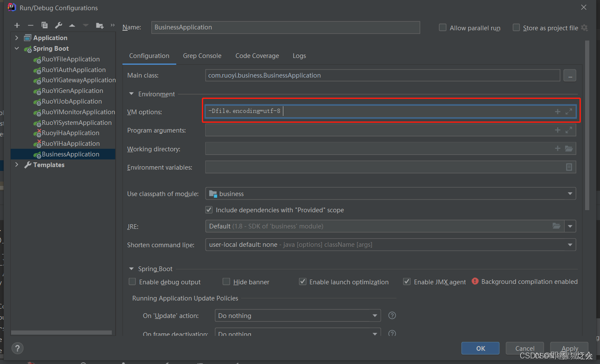This screenshot has width=600, height=364.
Task: Select BusinessApplication in the tree
Action: coord(63,154)
